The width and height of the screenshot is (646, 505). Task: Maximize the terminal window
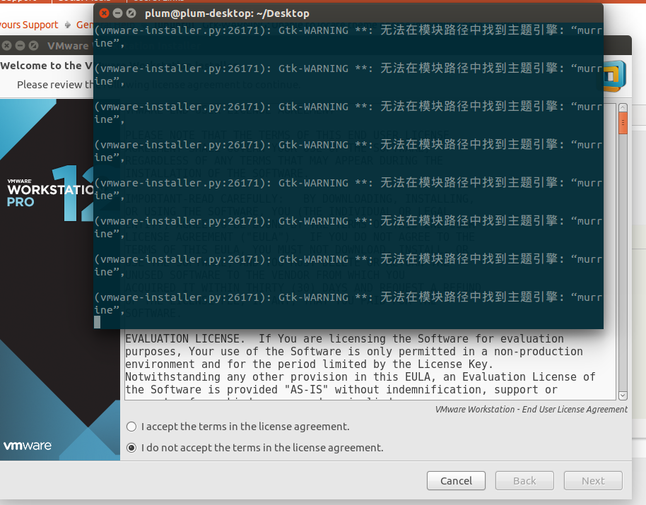click(x=133, y=13)
